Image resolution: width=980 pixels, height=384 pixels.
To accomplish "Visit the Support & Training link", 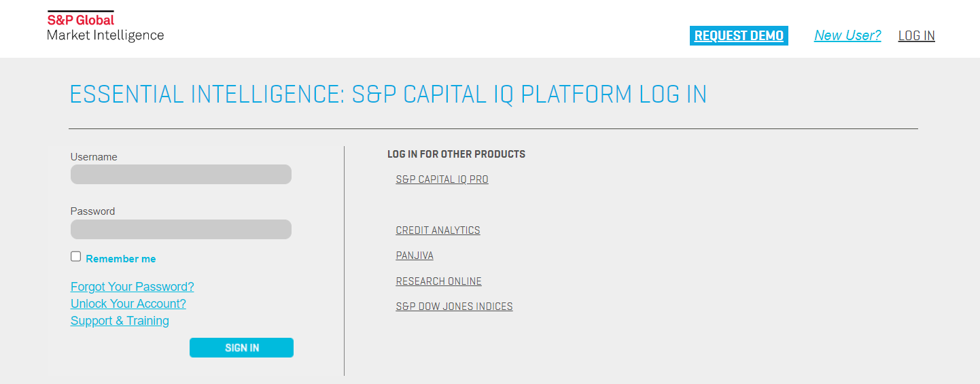I will point(120,321).
